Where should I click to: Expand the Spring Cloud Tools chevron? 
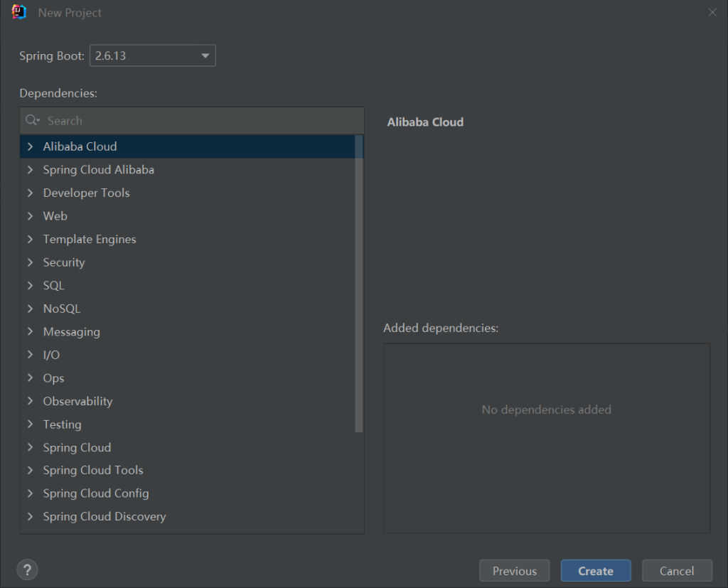click(x=30, y=471)
